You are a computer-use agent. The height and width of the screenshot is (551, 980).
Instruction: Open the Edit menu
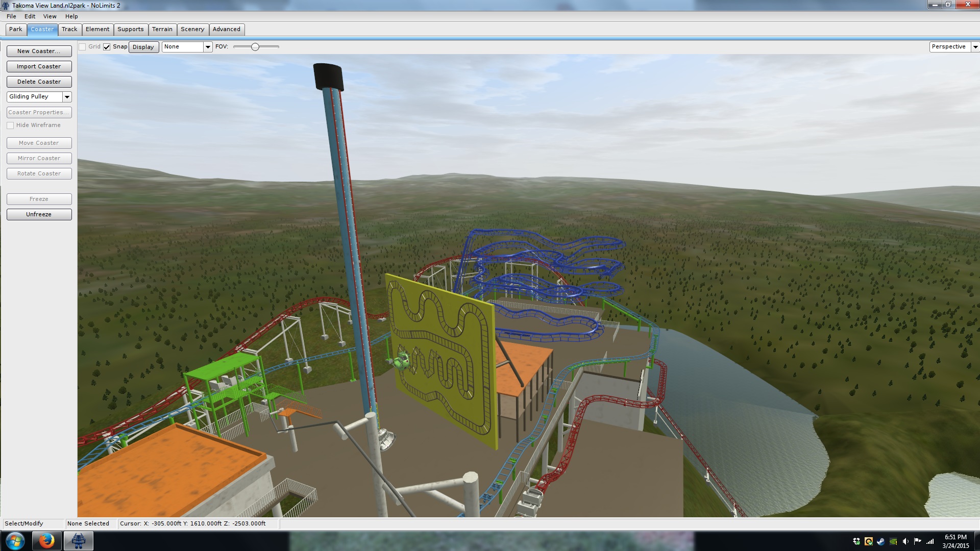click(30, 16)
